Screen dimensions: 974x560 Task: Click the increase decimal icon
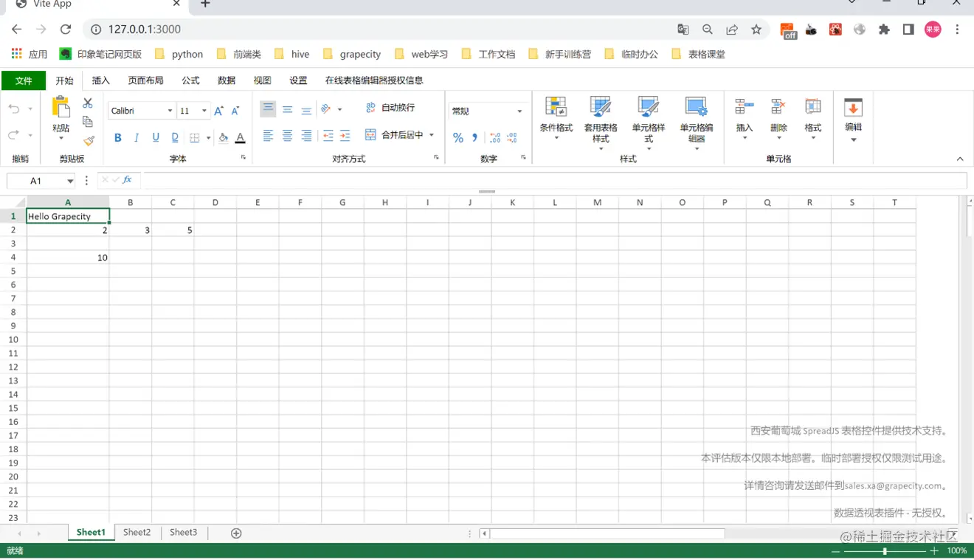point(495,138)
